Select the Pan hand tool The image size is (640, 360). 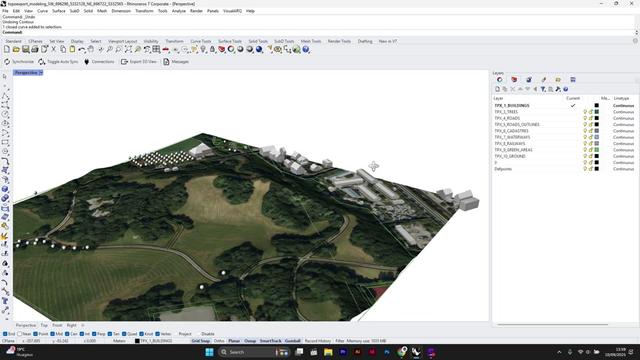[x=91, y=49]
